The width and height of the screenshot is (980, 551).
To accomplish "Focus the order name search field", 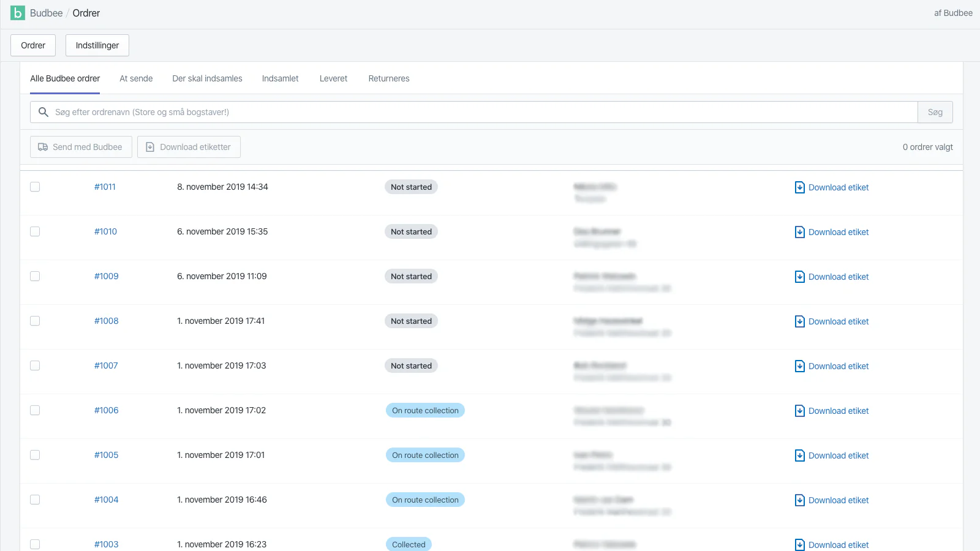I will 473,112.
